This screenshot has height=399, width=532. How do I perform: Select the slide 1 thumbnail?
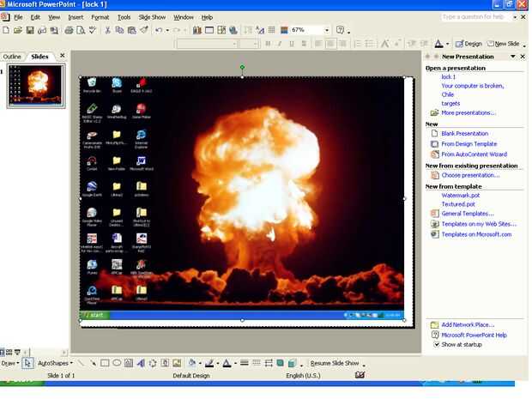(36, 86)
